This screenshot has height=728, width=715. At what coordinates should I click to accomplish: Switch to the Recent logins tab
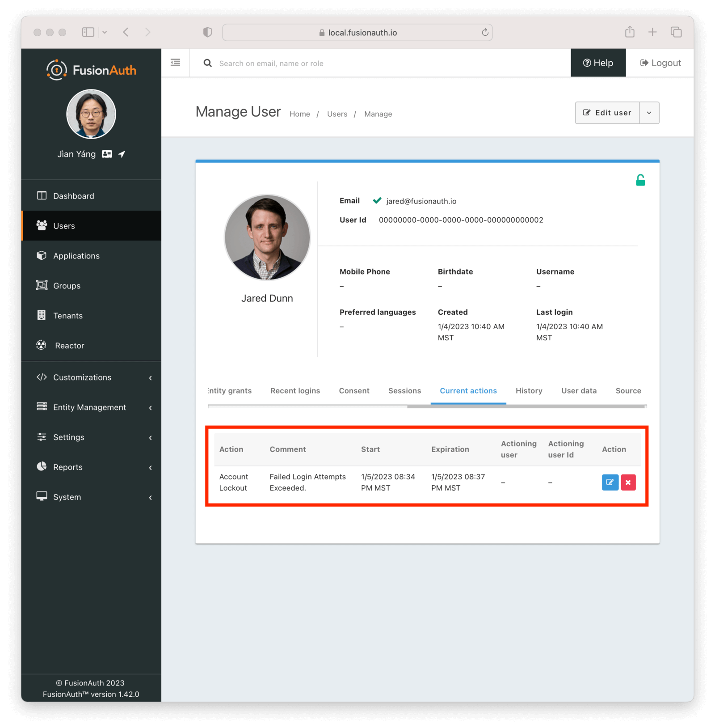pos(295,391)
